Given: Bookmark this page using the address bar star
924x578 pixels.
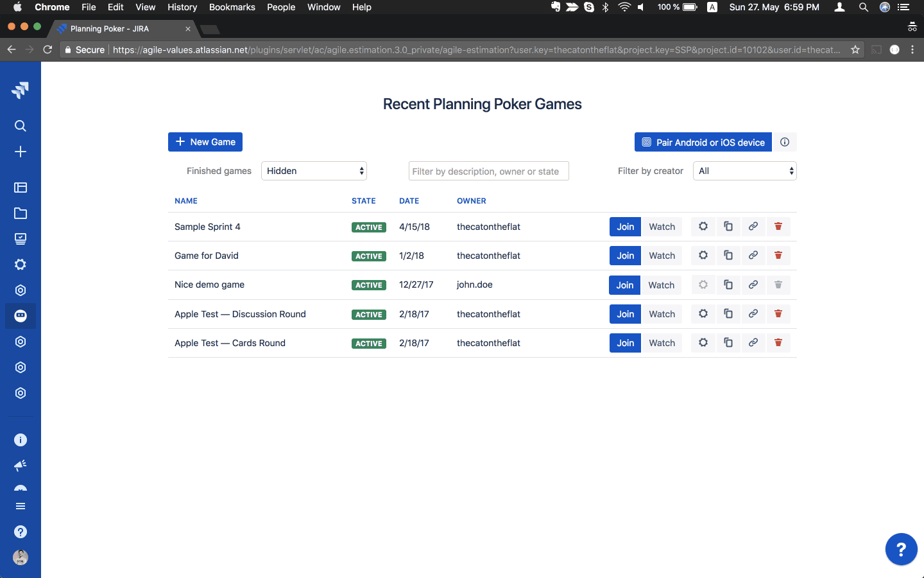Looking at the screenshot, I should click(x=855, y=49).
